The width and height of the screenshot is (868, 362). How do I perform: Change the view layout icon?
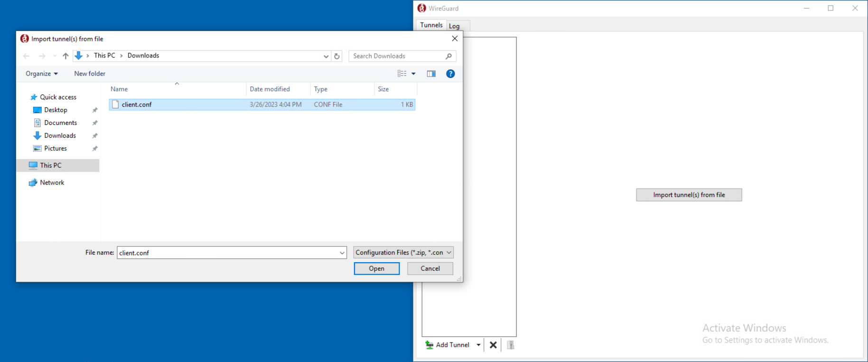click(402, 74)
